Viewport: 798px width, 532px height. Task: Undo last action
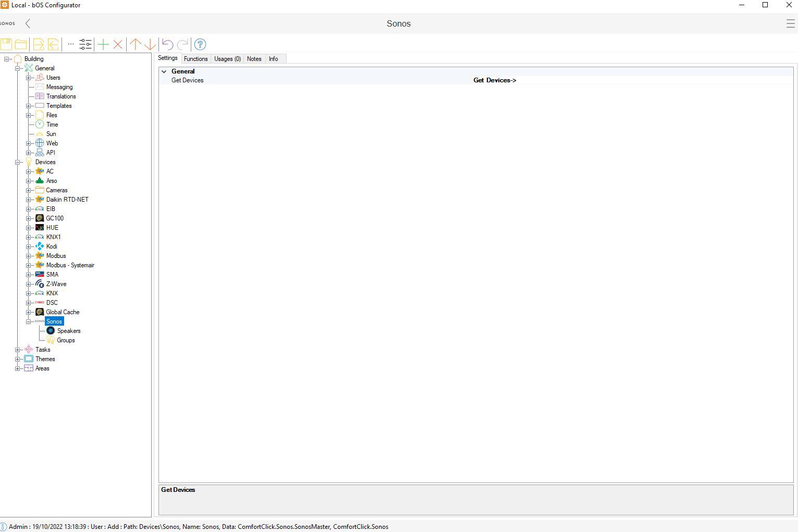pos(167,44)
